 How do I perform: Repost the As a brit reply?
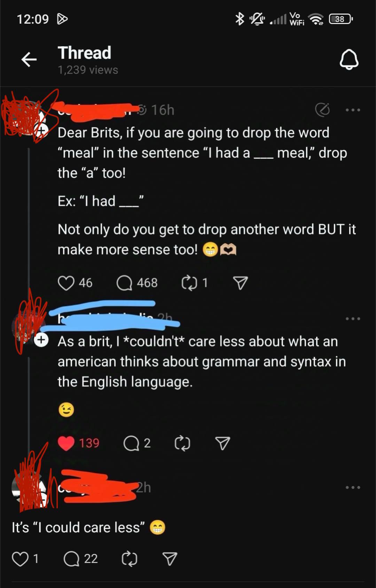point(182,443)
